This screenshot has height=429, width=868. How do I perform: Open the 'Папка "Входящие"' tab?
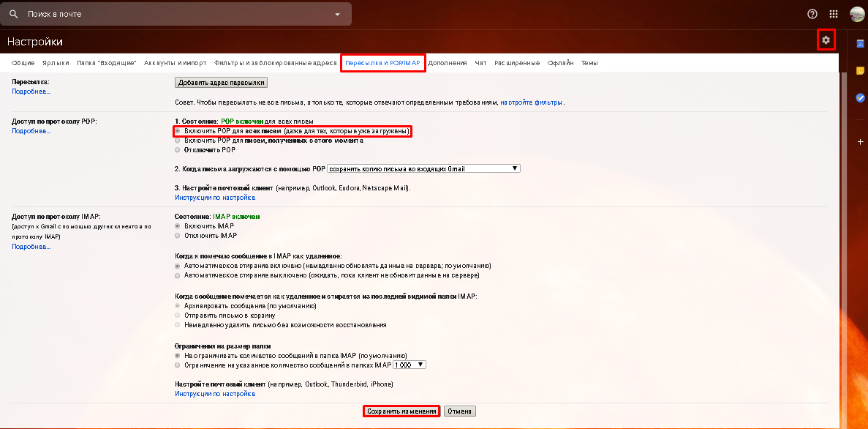point(107,63)
